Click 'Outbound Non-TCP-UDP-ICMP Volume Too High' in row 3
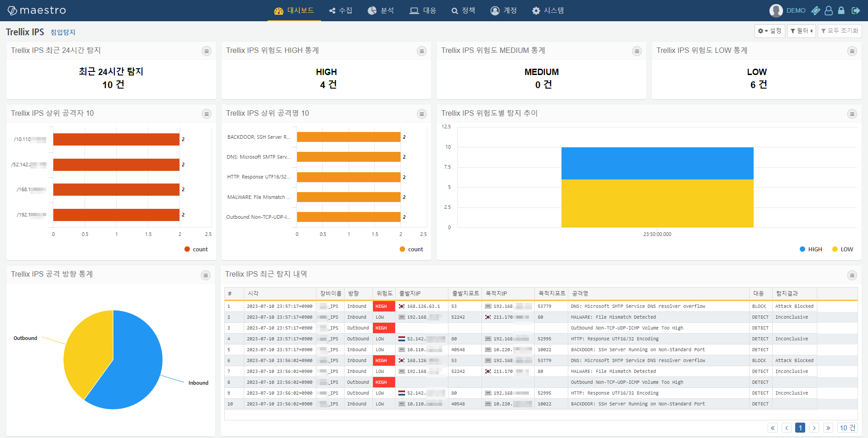Image resolution: width=868 pixels, height=438 pixels. (627, 328)
